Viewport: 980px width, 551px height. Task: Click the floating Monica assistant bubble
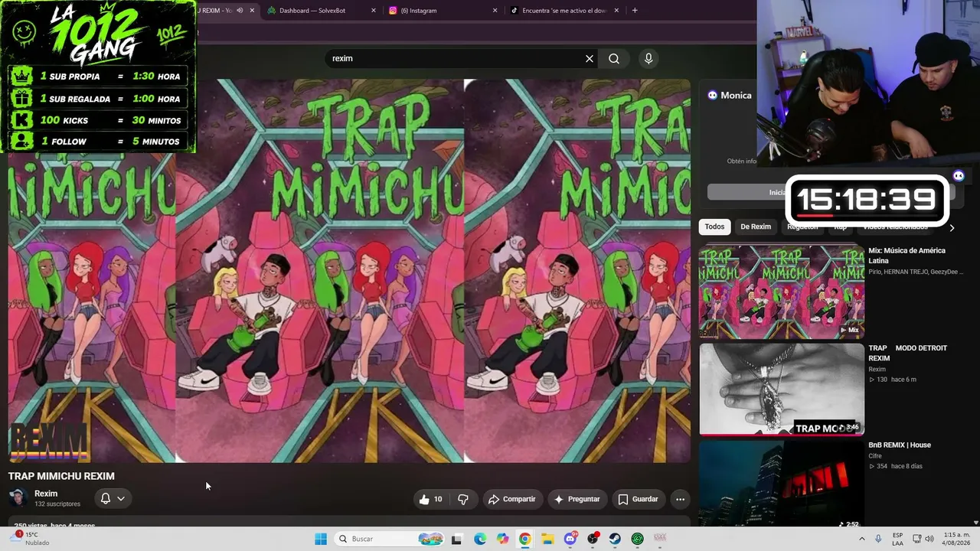coord(959,176)
